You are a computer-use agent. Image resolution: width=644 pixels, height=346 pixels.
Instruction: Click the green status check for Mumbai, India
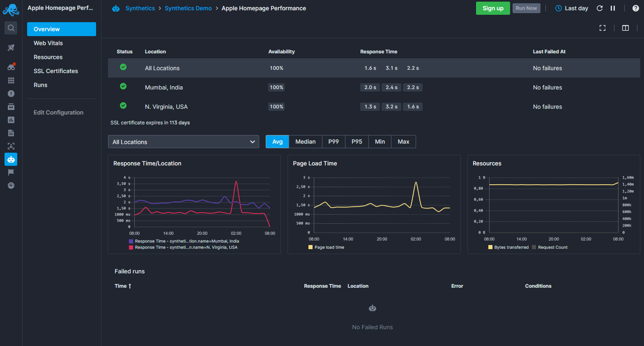(x=123, y=86)
